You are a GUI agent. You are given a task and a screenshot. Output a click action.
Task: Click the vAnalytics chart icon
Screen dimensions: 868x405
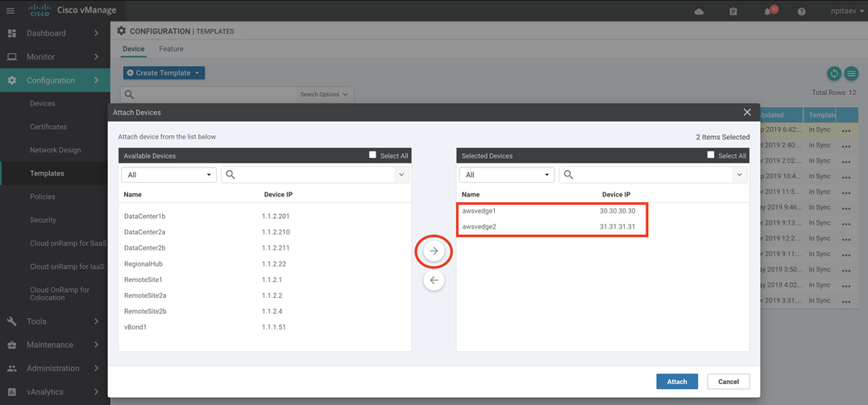point(11,392)
